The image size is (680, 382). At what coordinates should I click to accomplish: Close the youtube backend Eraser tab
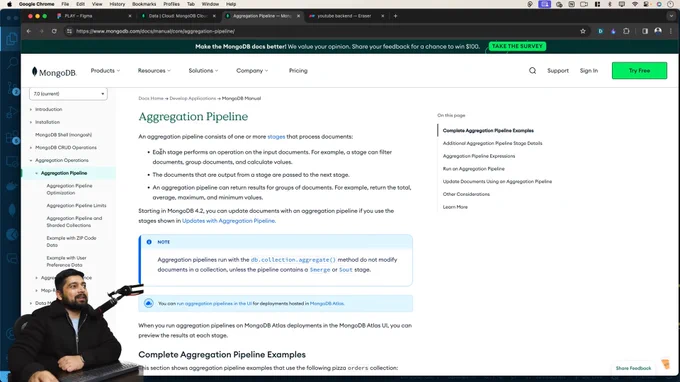382,16
